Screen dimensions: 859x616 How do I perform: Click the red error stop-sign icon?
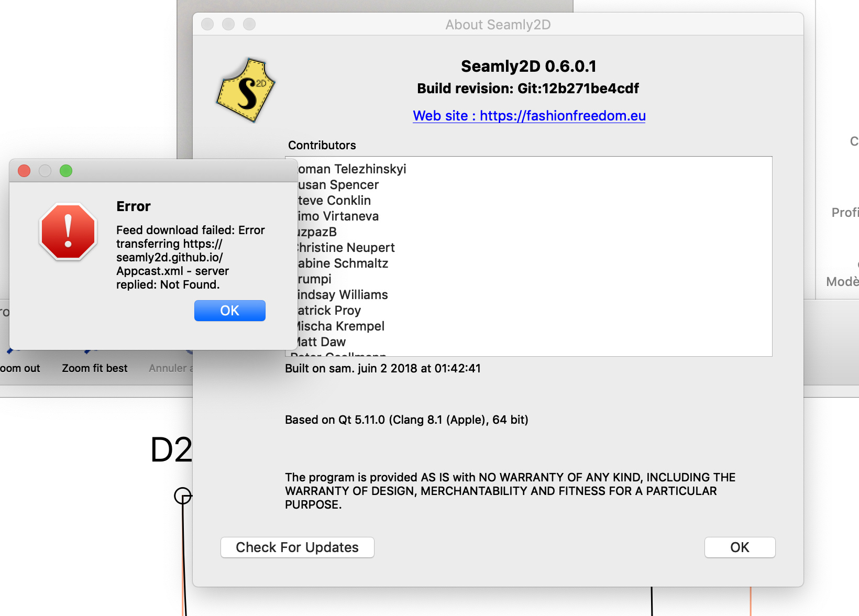68,232
